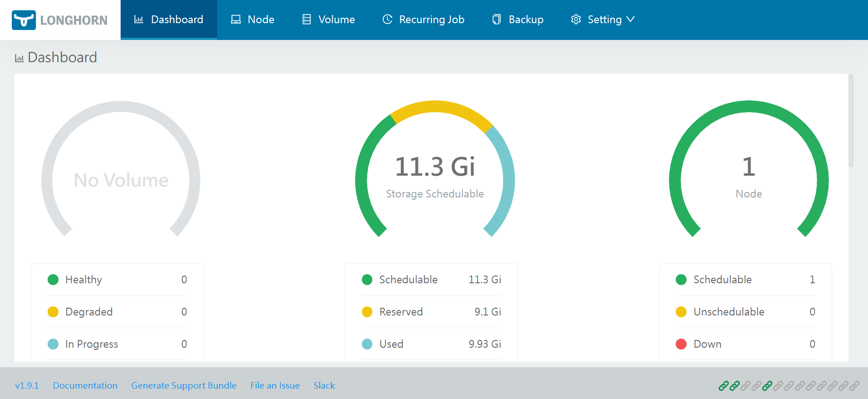The height and width of the screenshot is (399, 868).
Task: Click the Recurring Job clock icon
Action: [x=387, y=20]
